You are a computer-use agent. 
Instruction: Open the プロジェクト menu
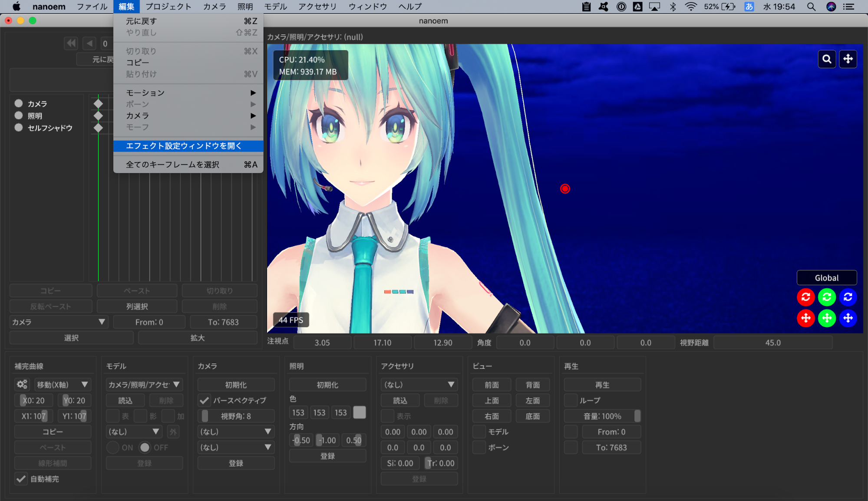click(168, 7)
